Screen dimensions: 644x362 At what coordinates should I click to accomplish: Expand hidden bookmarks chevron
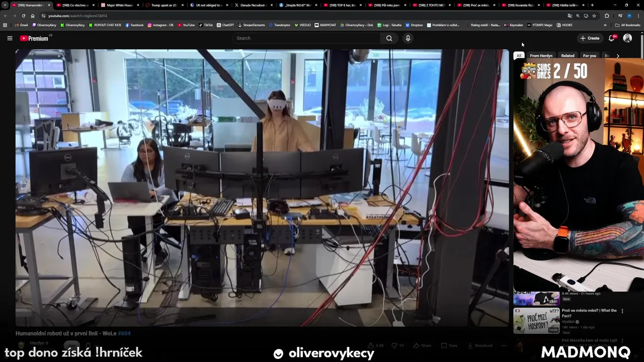pos(606,25)
